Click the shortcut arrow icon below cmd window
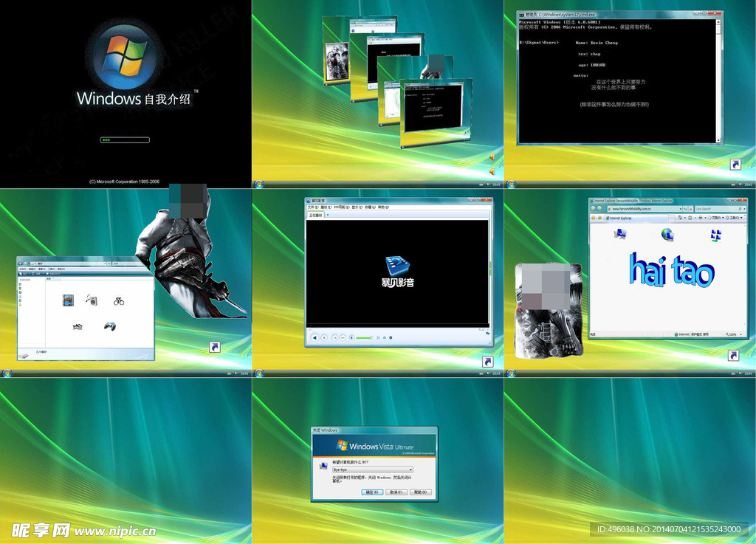Image resolution: width=756 pixels, height=544 pixels. (x=735, y=165)
